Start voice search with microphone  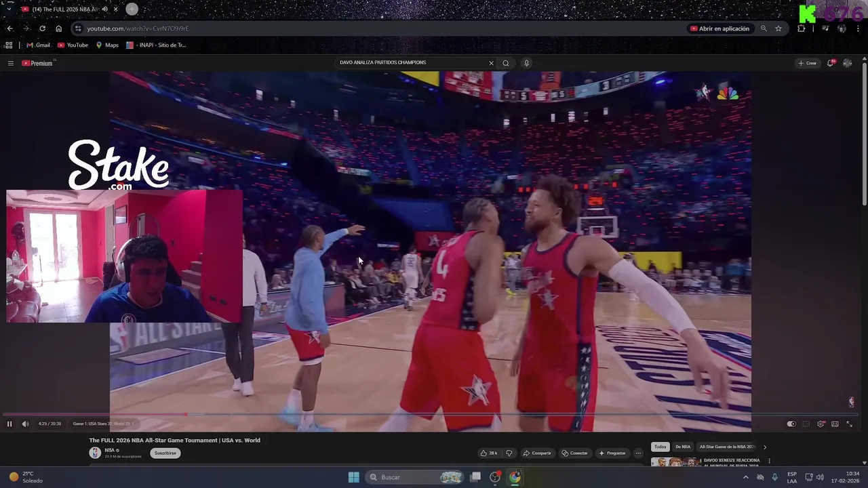(526, 63)
